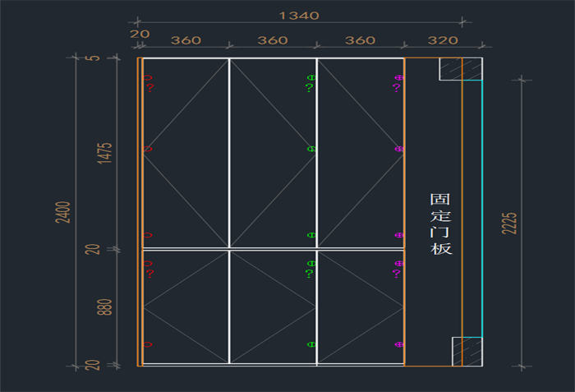Click the magenta question mark in lower panel
This screenshot has width=575, height=392.
coord(395,274)
